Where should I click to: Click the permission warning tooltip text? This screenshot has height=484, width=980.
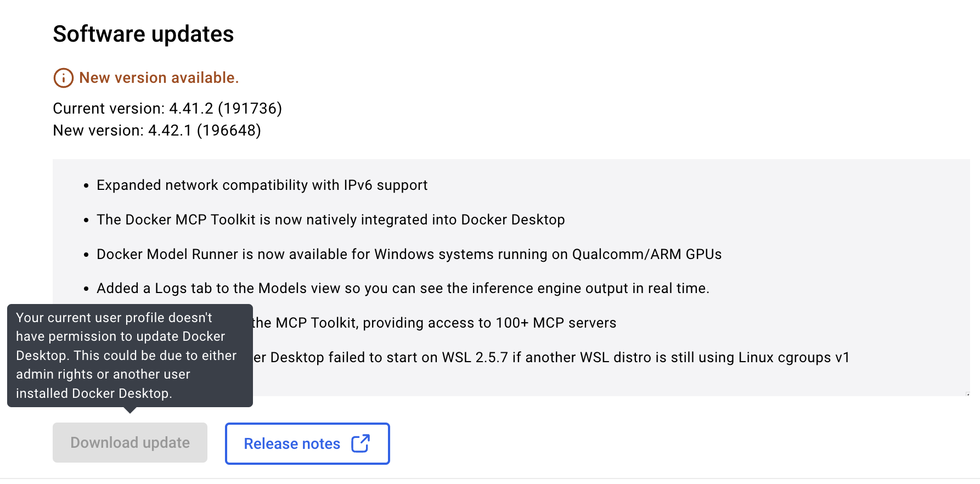click(x=126, y=356)
